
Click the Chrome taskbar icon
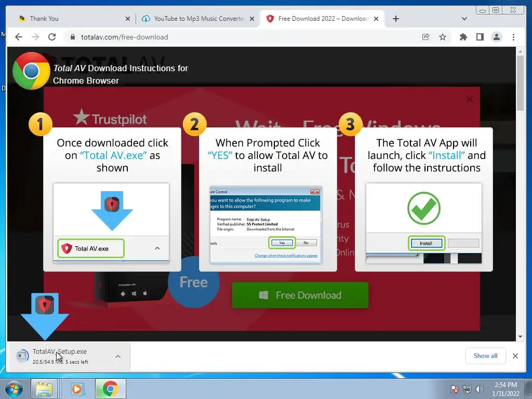[110, 389]
